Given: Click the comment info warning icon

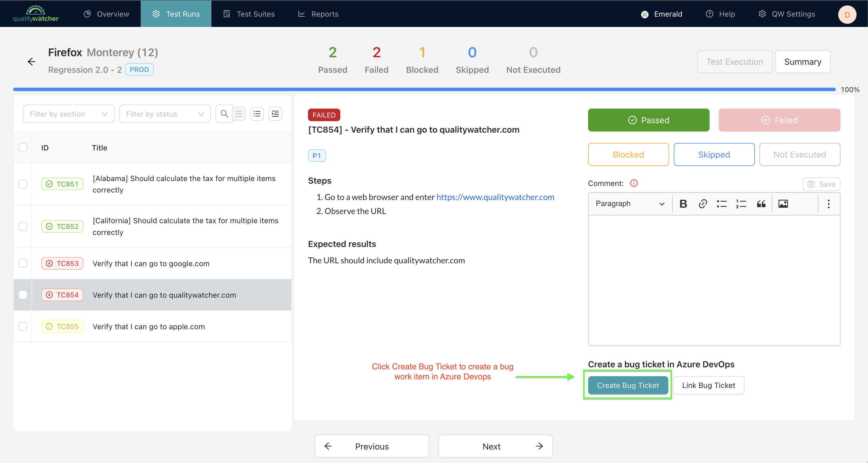Looking at the screenshot, I should coord(634,183).
